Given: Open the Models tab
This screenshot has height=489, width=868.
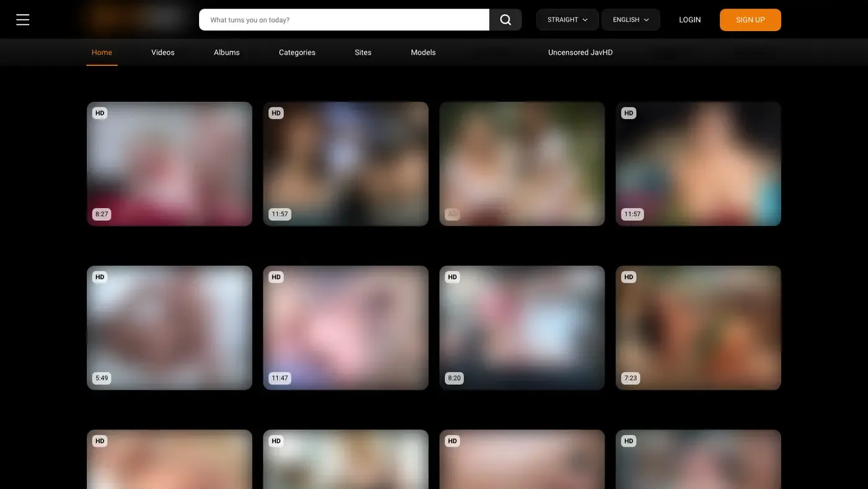Looking at the screenshot, I should point(423,53).
